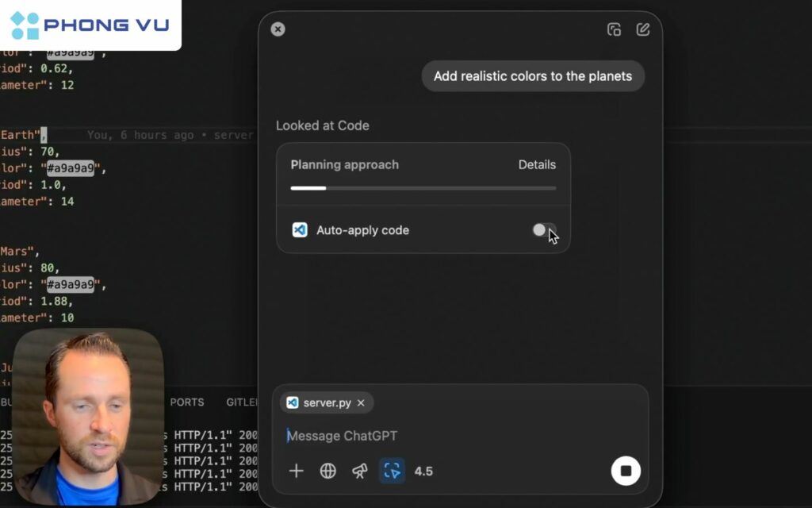Select the telescope deep research icon
The width and height of the screenshot is (812, 508).
tap(358, 471)
